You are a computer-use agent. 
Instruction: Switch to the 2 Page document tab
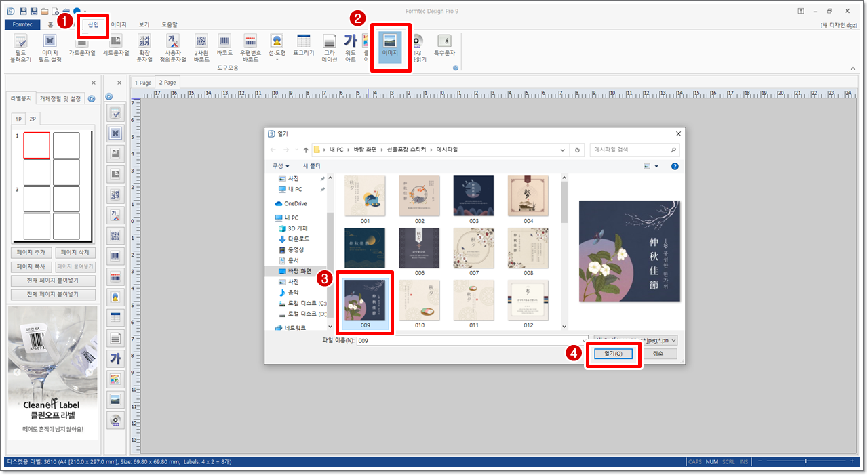(x=167, y=83)
